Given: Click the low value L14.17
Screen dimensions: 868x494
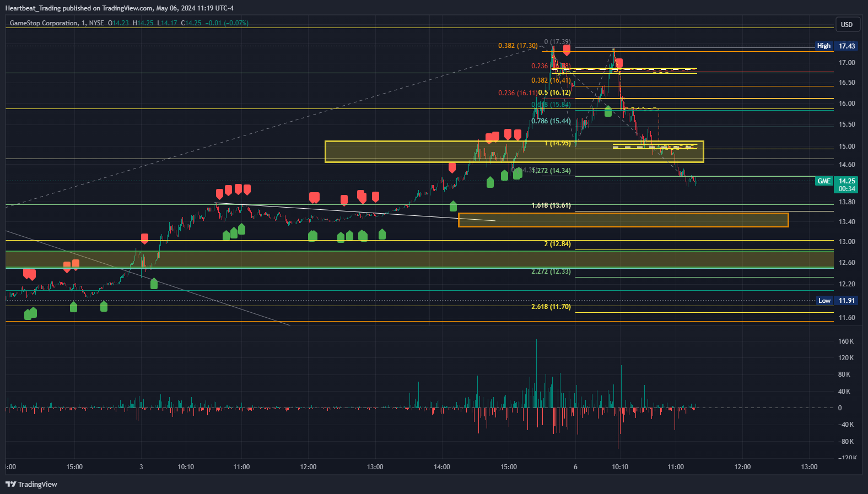Looking at the screenshot, I should pyautogui.click(x=167, y=23).
